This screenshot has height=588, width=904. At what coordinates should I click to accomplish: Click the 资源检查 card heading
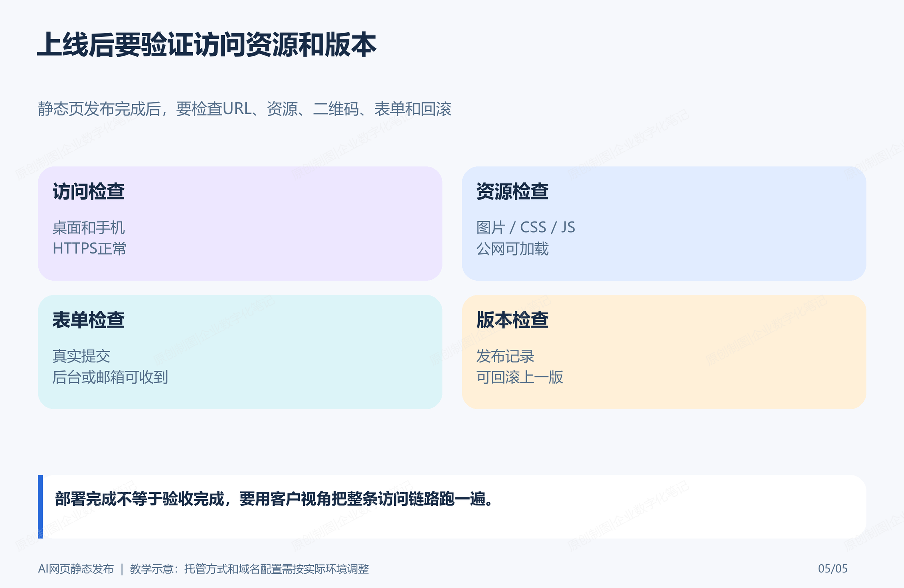pyautogui.click(x=512, y=191)
